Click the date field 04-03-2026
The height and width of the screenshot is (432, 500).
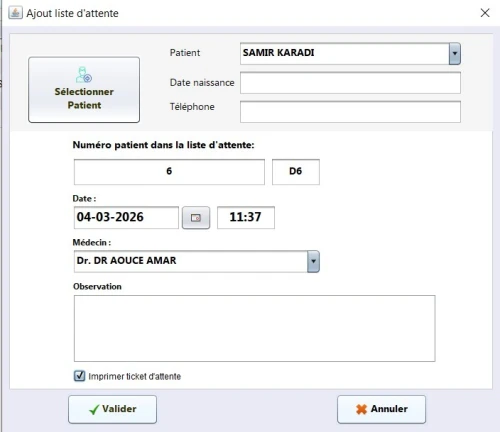[x=126, y=217]
